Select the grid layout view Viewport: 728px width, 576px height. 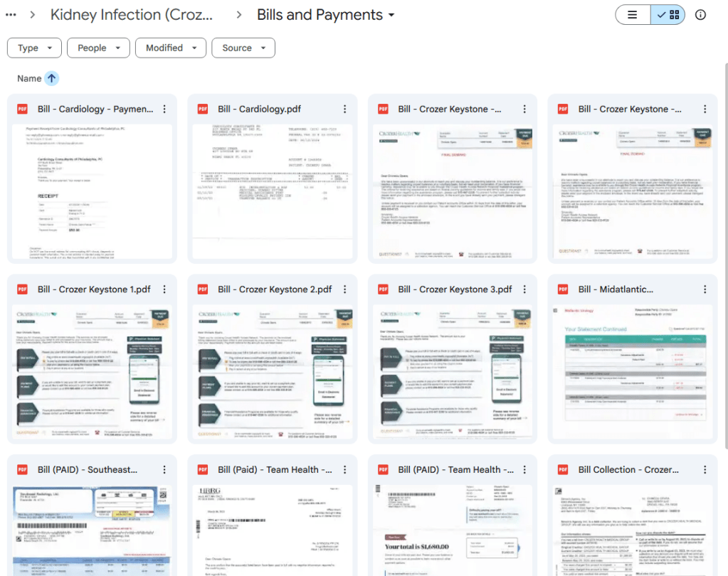coord(668,15)
